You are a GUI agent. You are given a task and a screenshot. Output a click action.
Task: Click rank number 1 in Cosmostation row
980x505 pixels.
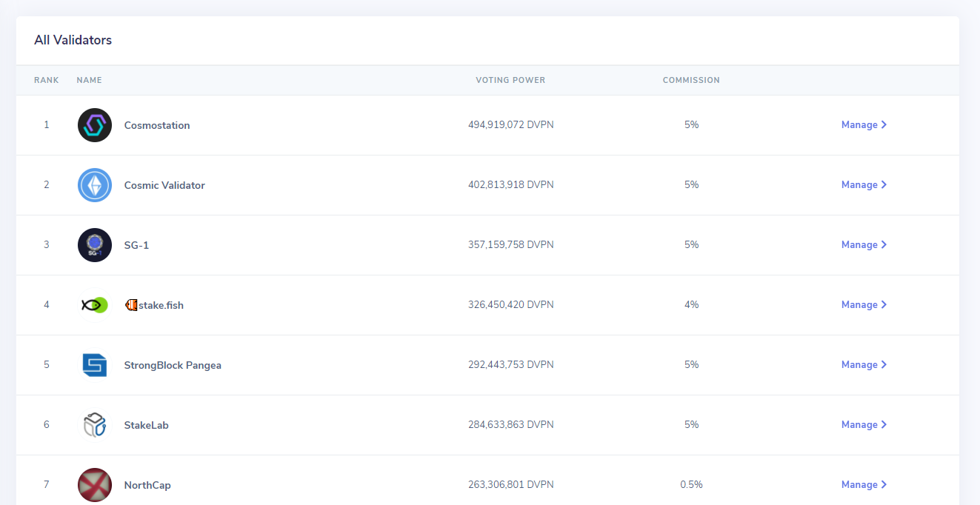tap(47, 125)
